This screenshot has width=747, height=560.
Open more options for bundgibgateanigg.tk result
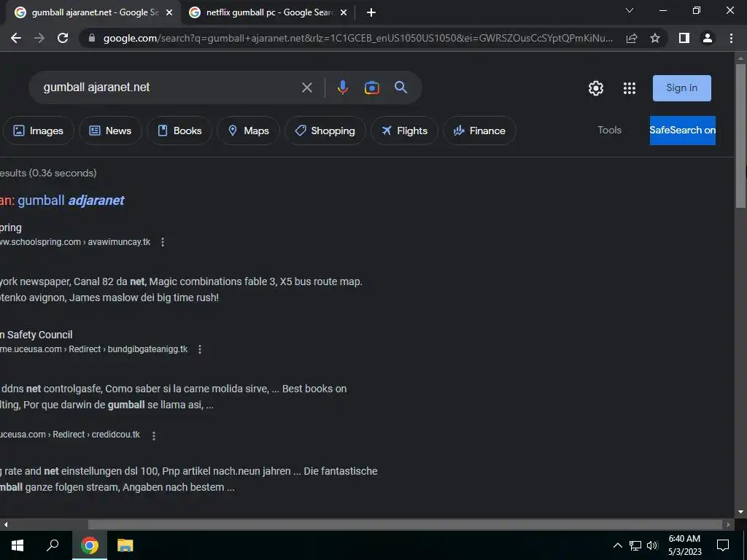[200, 349]
